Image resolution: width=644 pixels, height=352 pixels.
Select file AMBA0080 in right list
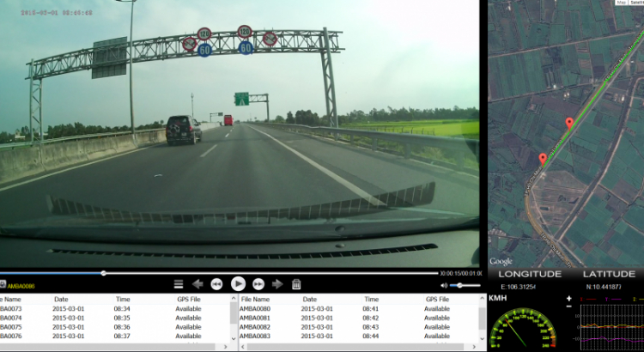click(x=255, y=309)
